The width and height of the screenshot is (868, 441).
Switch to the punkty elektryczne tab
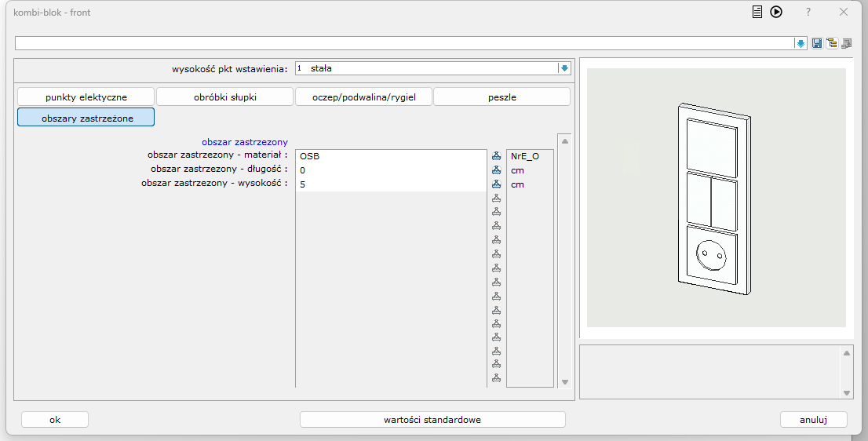point(86,97)
